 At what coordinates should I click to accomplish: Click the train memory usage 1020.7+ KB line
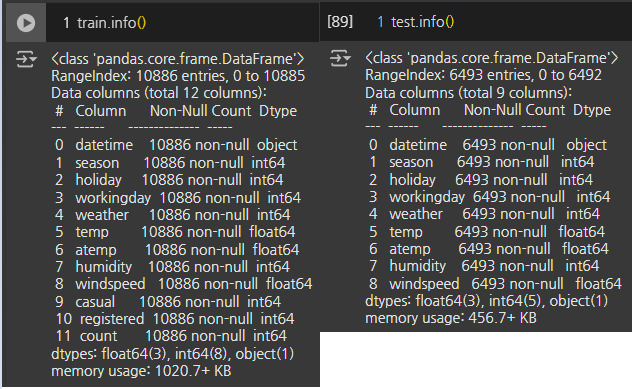point(141,371)
